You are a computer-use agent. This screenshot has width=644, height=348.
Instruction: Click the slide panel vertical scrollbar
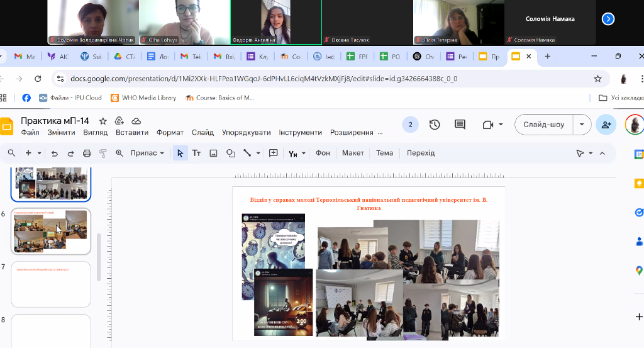click(98, 257)
